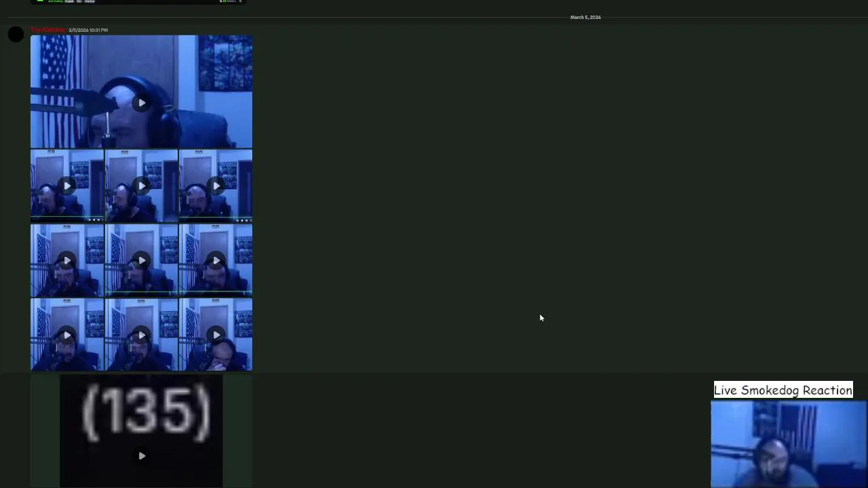This screenshot has width=868, height=488.
Task: Play the first video in the third row
Action: coord(67,260)
